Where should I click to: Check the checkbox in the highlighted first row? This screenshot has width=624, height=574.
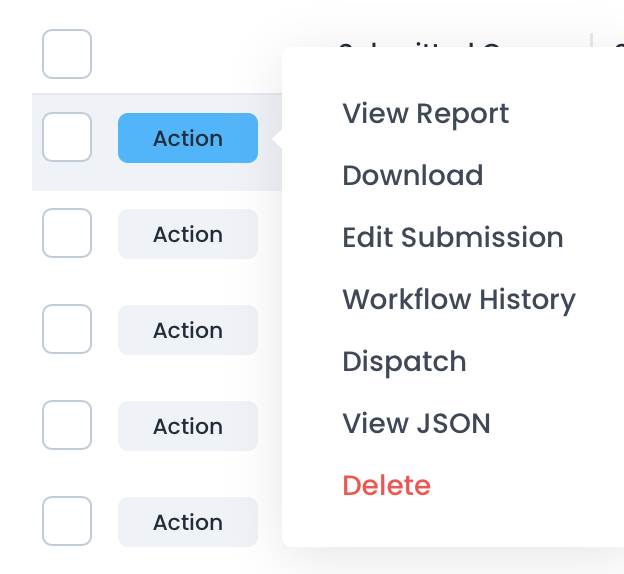67,137
